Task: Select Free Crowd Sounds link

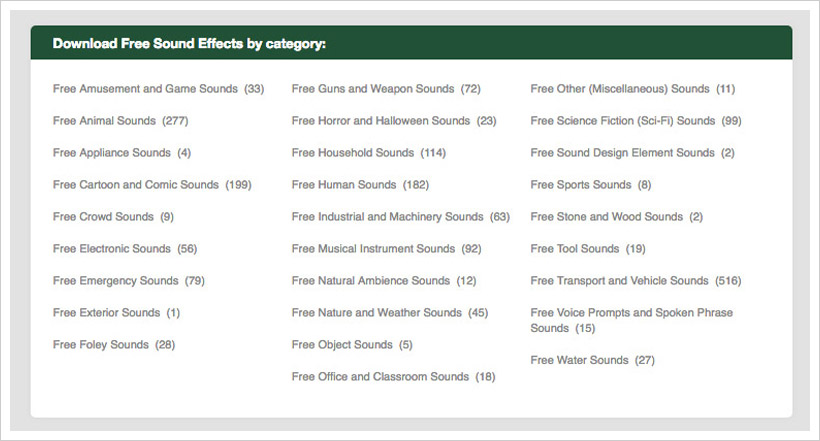Action: pyautogui.click(x=103, y=217)
